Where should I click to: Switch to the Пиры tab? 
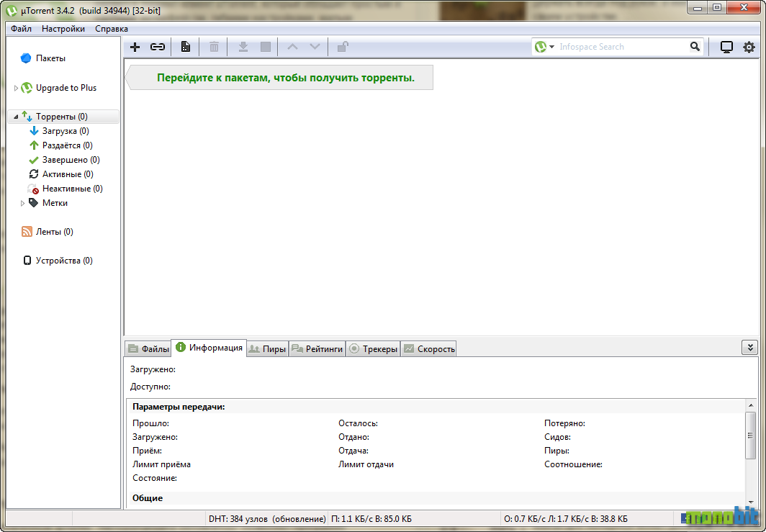[268, 349]
